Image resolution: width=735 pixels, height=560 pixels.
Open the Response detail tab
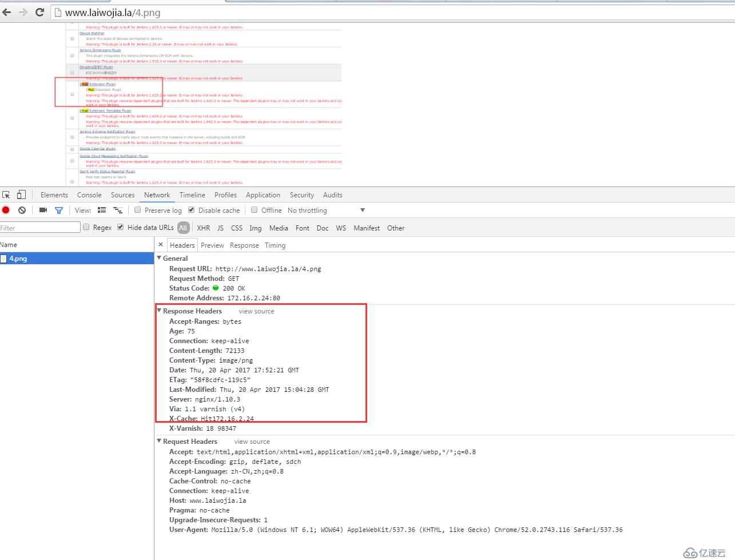(244, 245)
